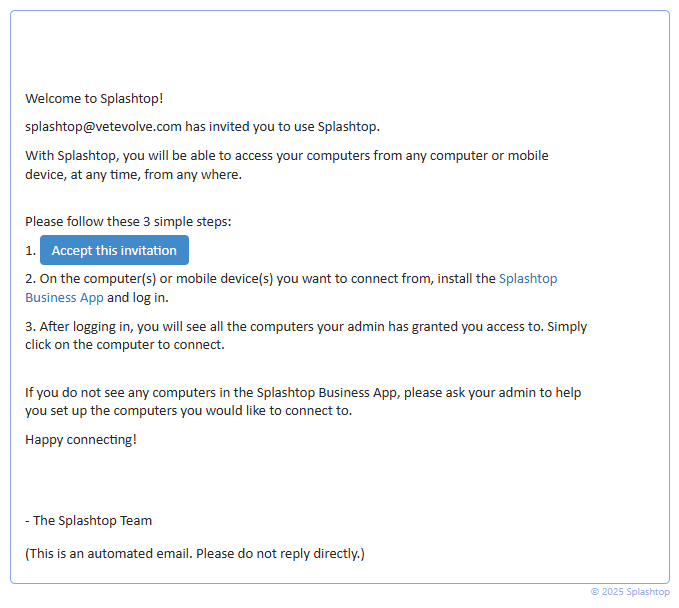Click the The Splashtop Team signature
679x608 pixels.
(x=92, y=520)
